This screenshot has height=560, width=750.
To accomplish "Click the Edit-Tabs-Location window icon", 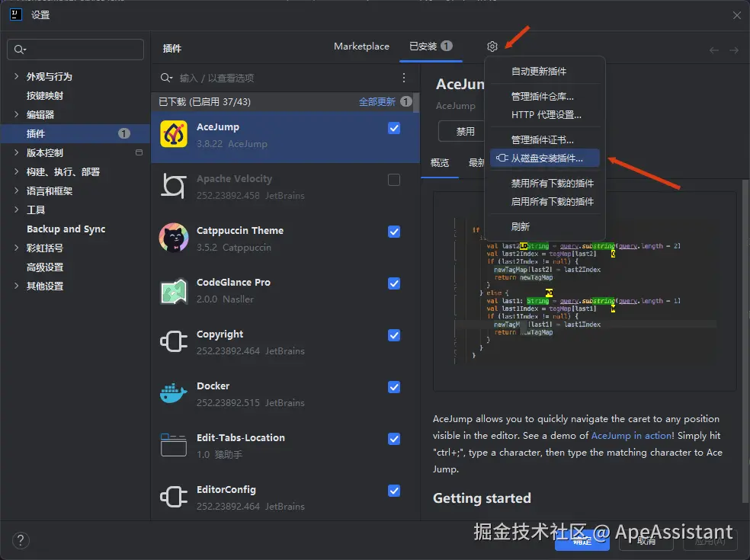I will pyautogui.click(x=174, y=445).
